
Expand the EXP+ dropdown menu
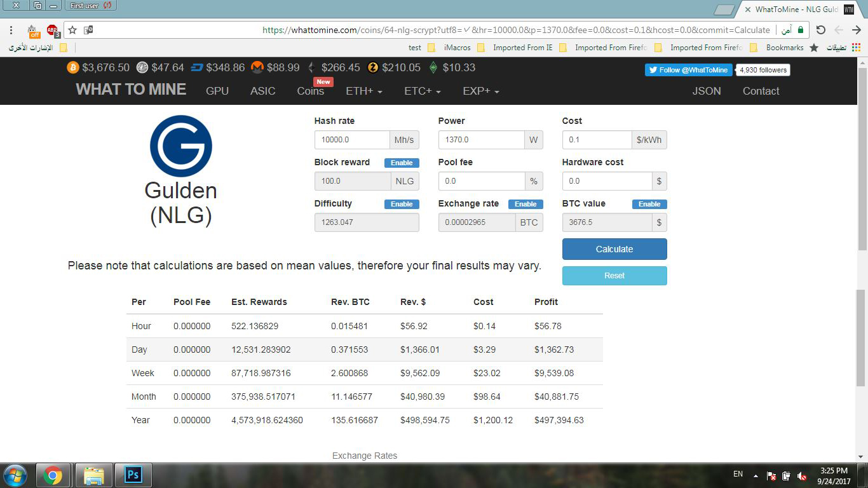coord(481,91)
